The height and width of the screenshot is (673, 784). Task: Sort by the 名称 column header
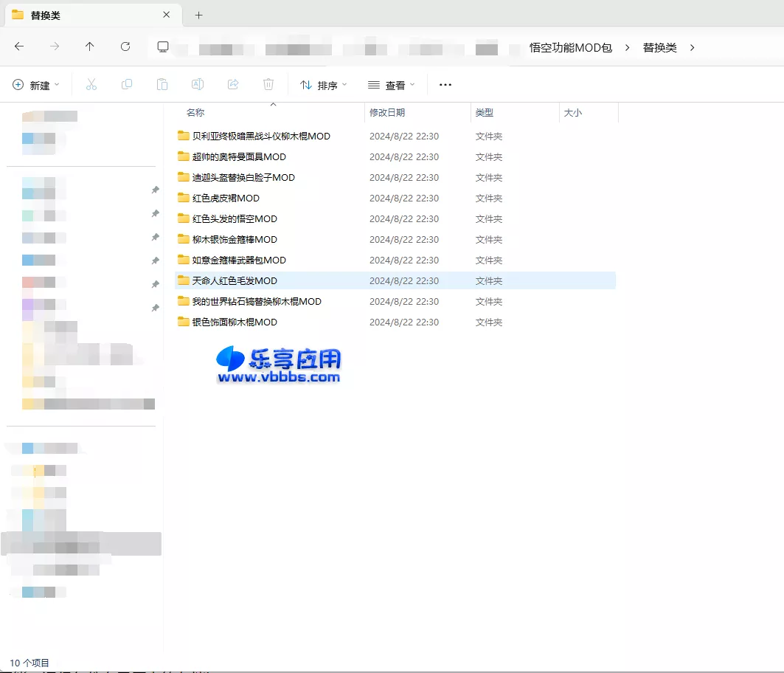(195, 113)
